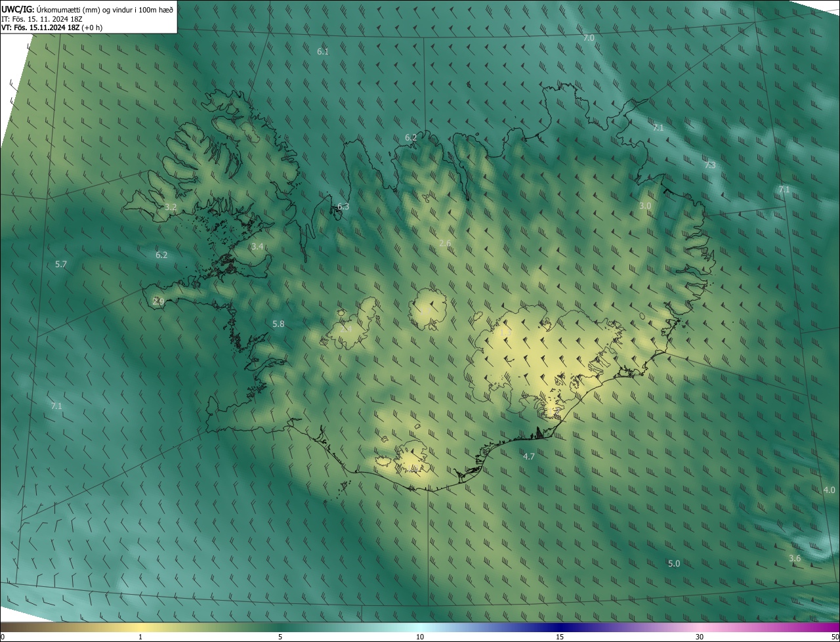Click the 4.0 value label
This screenshot has height=642, width=840.
[829, 490]
